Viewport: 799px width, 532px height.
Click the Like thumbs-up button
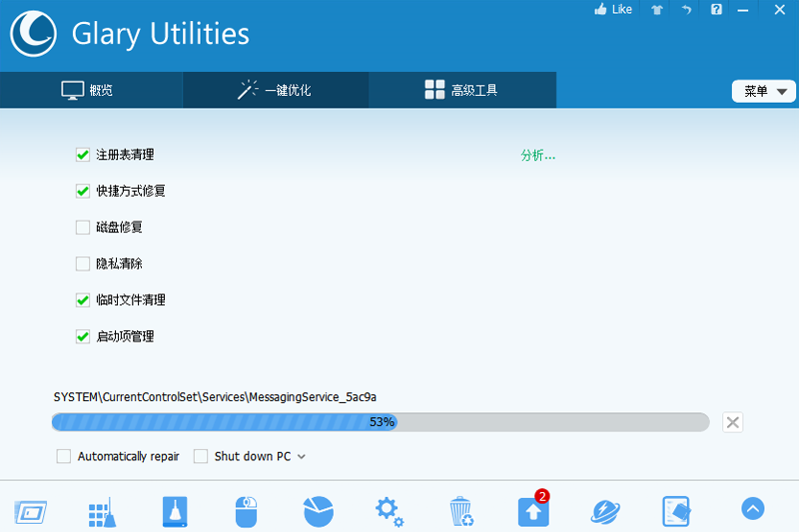[613, 9]
